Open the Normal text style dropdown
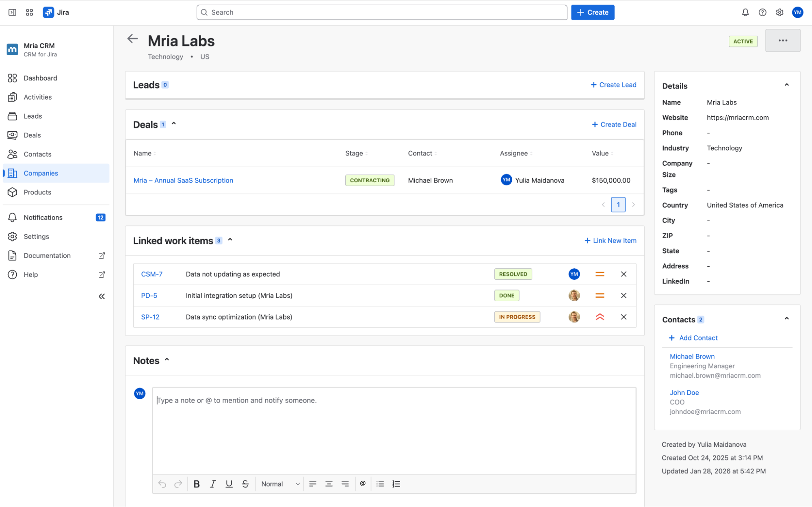The width and height of the screenshot is (812, 507). (280, 484)
